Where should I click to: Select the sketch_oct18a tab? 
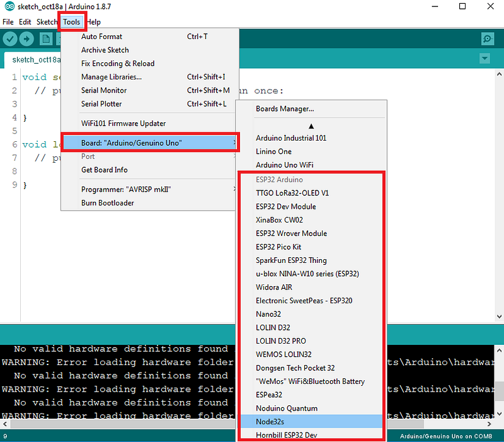tap(36, 60)
